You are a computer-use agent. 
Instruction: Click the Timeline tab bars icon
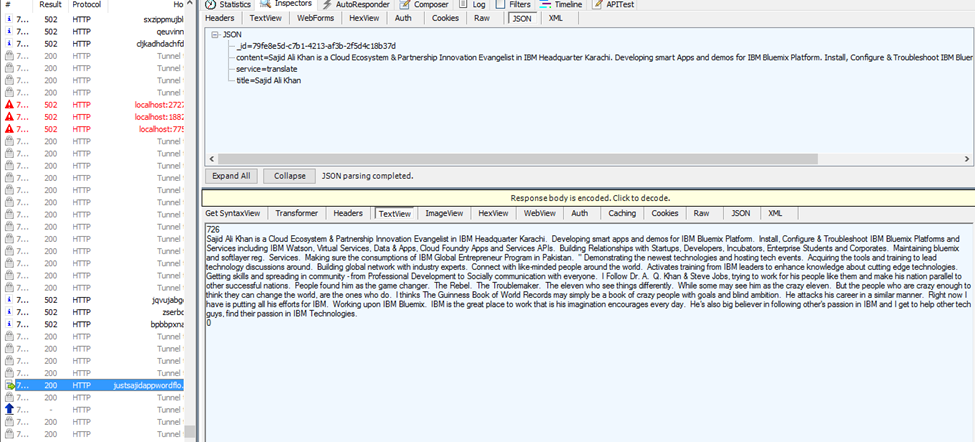tap(545, 4)
